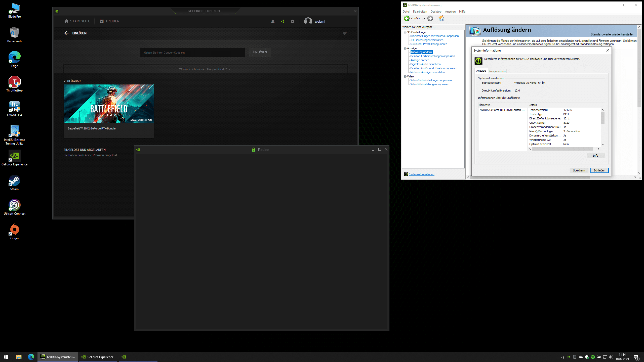
Task: Collapse the 3D-Einstellungen tree node
Action: coord(405,32)
